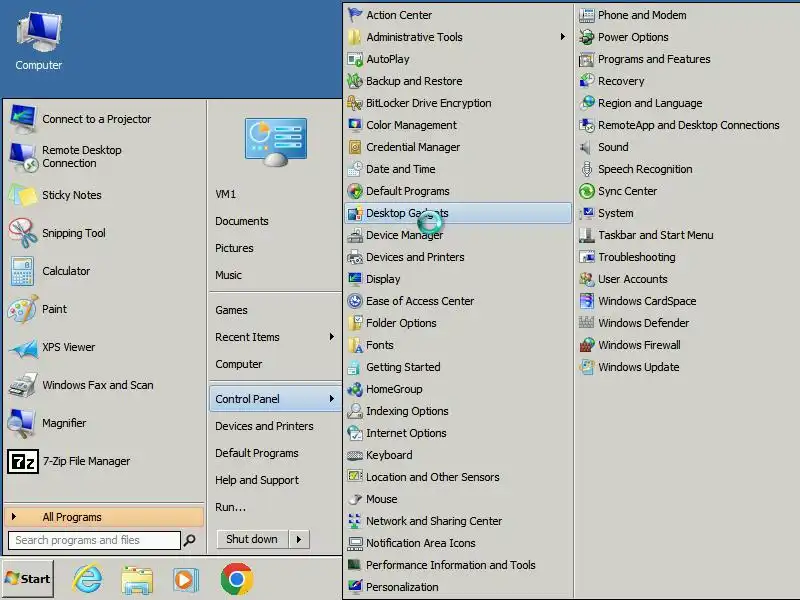Screen dimensions: 800x600
Task: Open VM1 user folder link
Action: click(226, 194)
